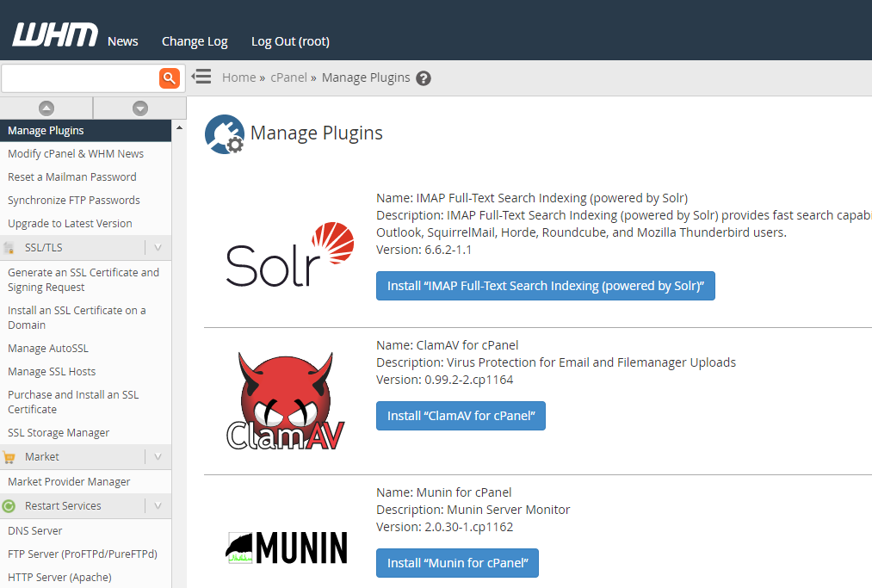Install Munin for cPanel plugin

pos(458,563)
